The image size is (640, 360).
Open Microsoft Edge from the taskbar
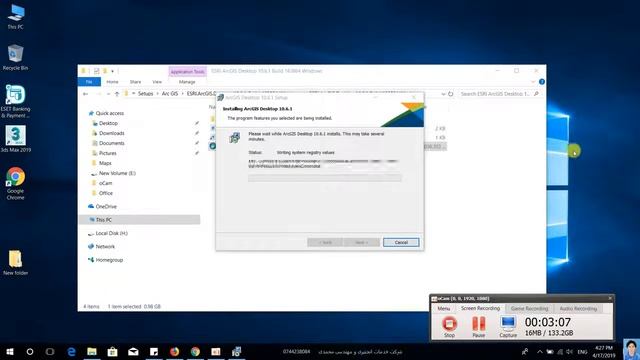pos(71,351)
